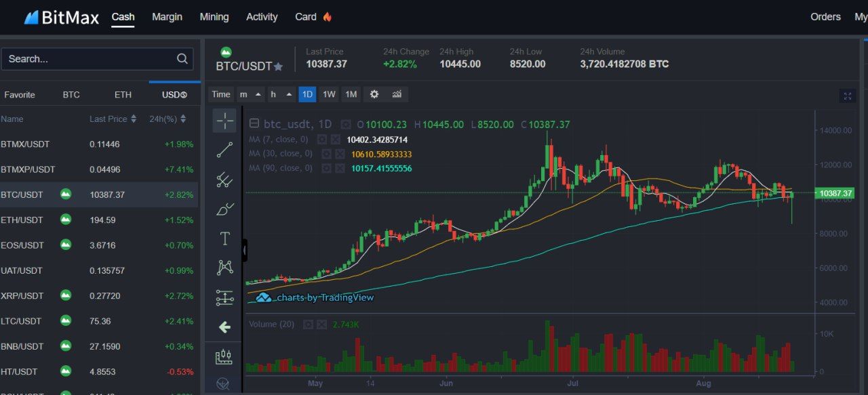Screen dimensions: 868x395
Task: Select UAT/USDT market row
Action: (x=99, y=270)
